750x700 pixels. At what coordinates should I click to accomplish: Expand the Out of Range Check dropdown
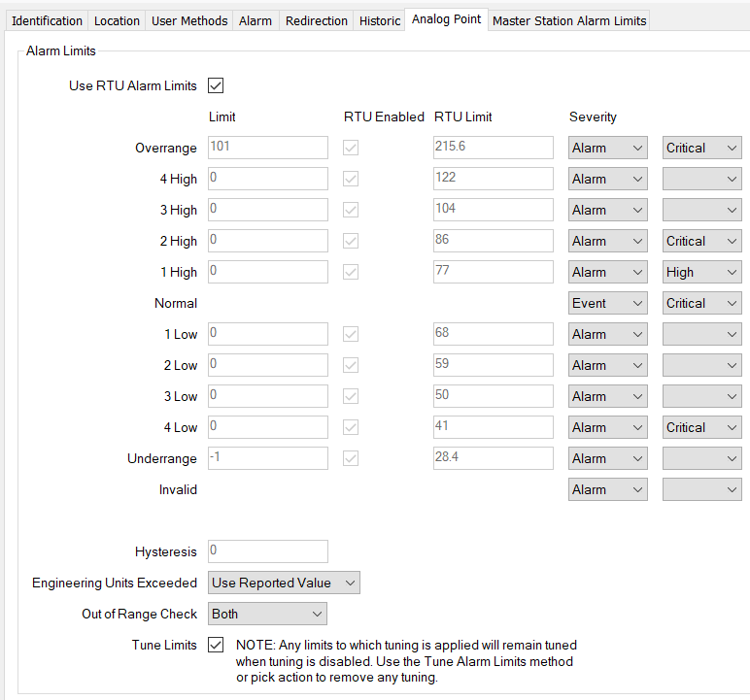tap(268, 614)
